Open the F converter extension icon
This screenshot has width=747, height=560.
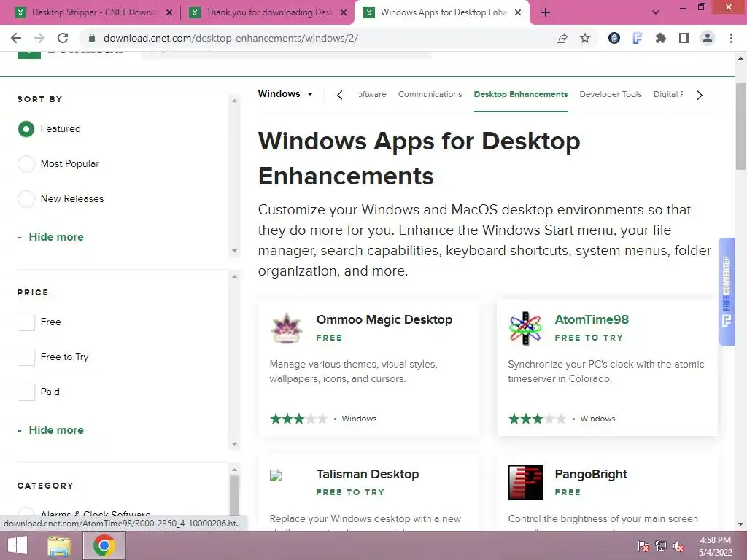coord(637,38)
